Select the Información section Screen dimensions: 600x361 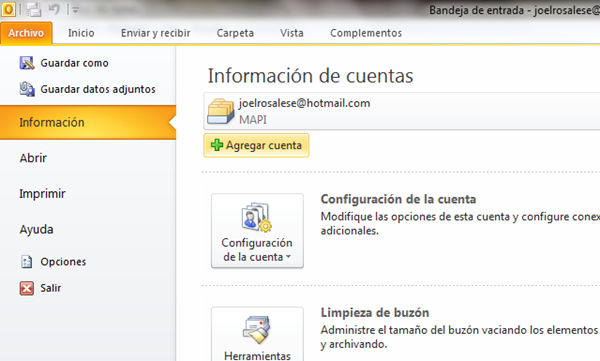point(88,123)
